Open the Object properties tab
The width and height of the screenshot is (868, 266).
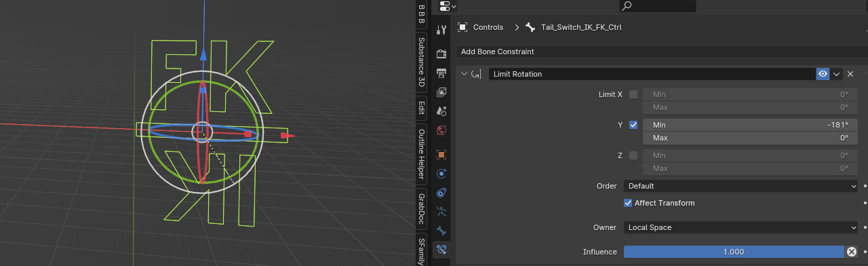(441, 155)
